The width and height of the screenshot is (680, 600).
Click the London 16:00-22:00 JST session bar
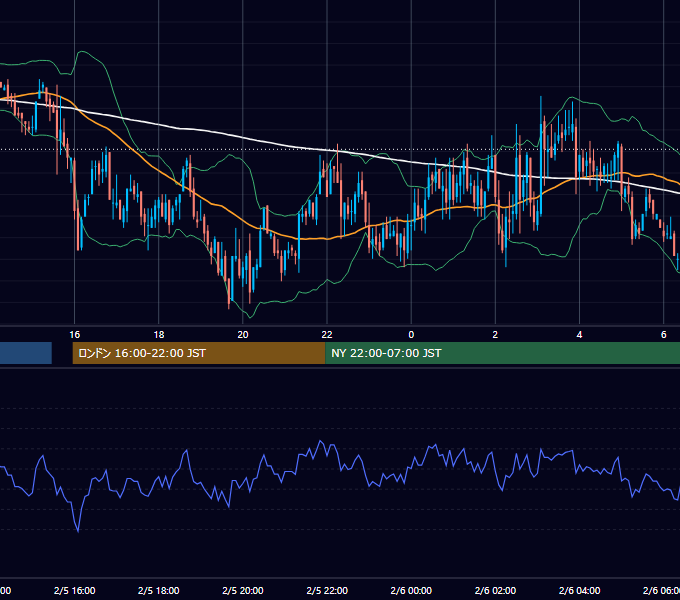pos(199,353)
